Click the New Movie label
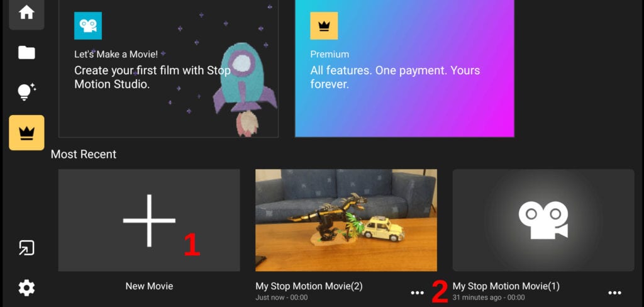Screen dimensions: 644x307 click(x=149, y=286)
